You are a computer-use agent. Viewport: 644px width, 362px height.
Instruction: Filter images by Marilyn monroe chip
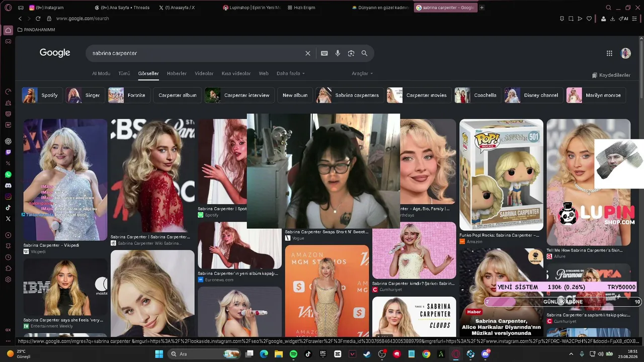tap(596, 95)
